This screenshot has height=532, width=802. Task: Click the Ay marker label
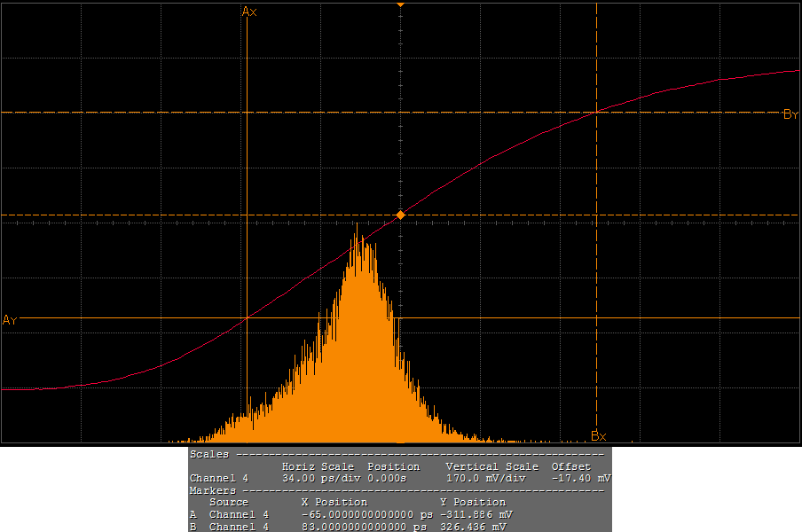click(10, 320)
